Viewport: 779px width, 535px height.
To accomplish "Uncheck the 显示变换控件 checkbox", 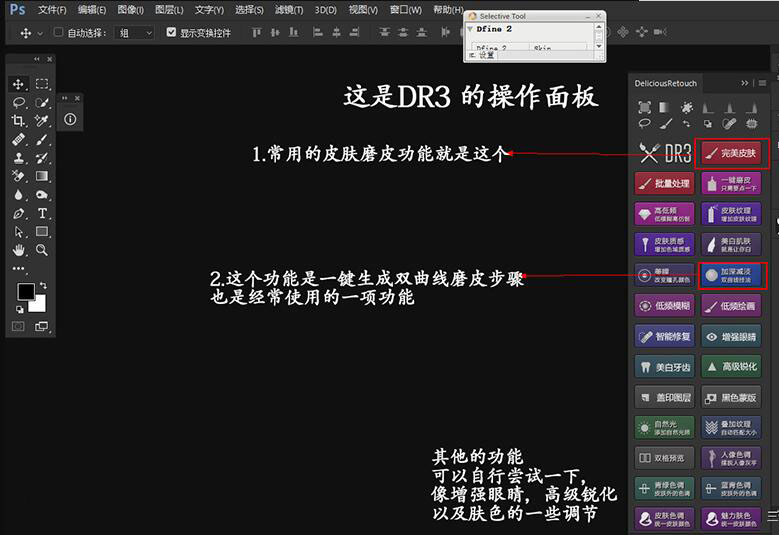I will 171,32.
